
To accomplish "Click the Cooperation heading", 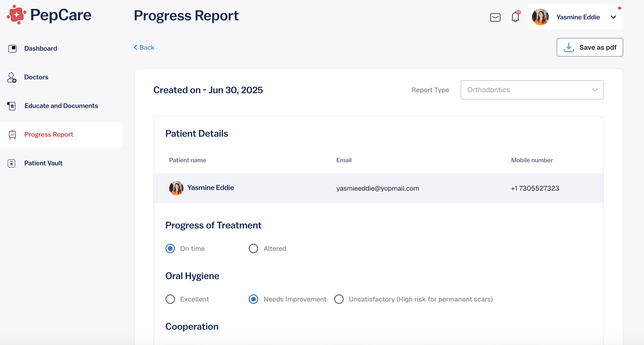I will (192, 327).
